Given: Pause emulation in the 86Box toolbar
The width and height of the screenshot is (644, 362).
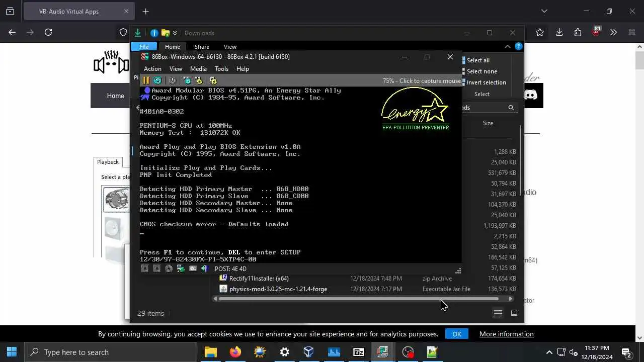Looking at the screenshot, I should (146, 80).
